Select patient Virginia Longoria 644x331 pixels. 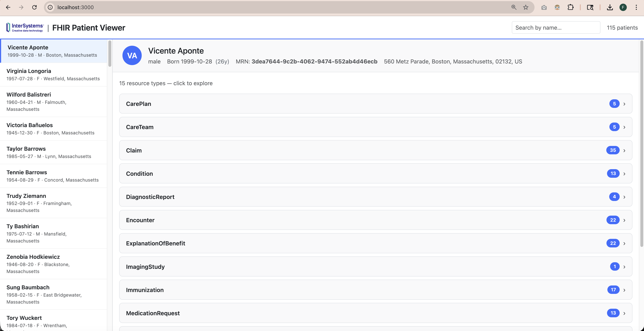pyautogui.click(x=53, y=74)
